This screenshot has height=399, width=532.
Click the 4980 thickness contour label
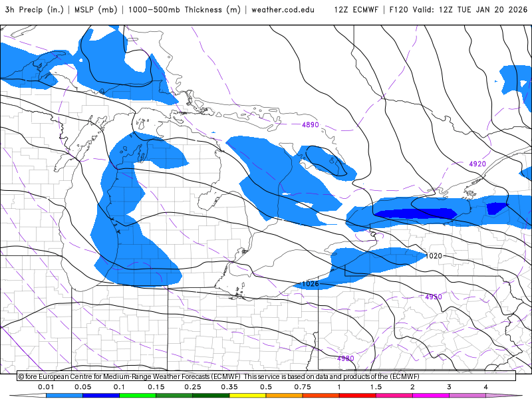(x=345, y=358)
